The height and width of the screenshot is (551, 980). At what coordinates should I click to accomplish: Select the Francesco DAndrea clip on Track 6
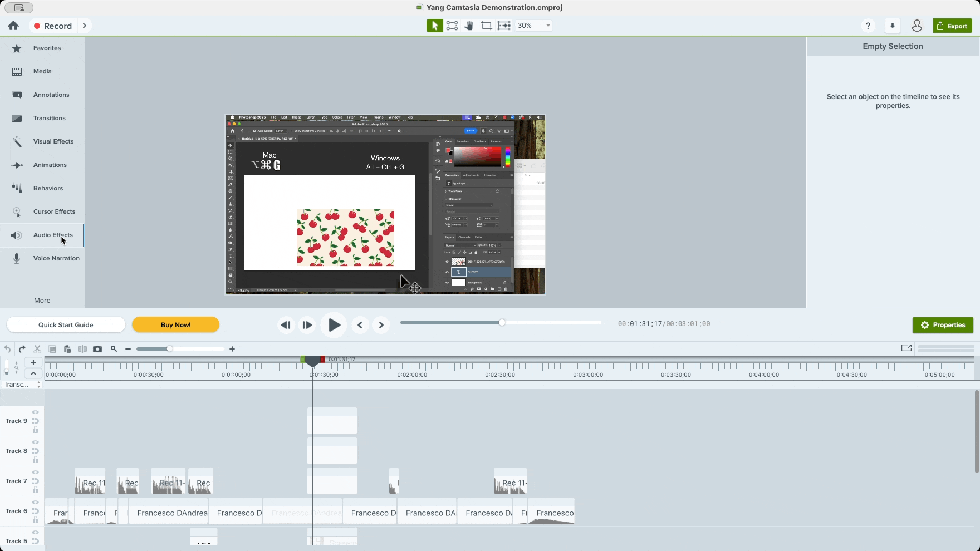[x=169, y=511]
